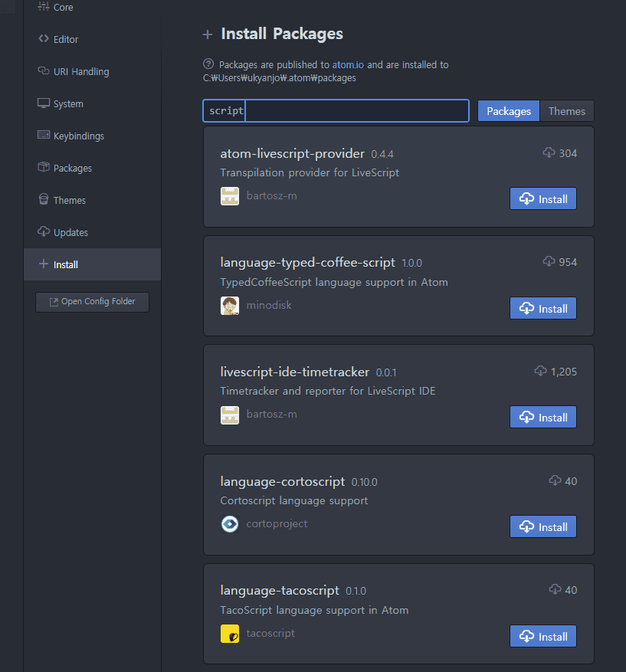Screen dimensions: 626x672
Task: Open the Core settings section
Action: 92,8
